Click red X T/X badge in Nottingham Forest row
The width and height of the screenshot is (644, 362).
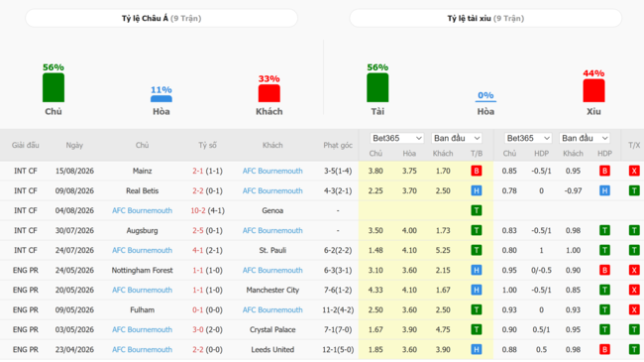tap(634, 271)
